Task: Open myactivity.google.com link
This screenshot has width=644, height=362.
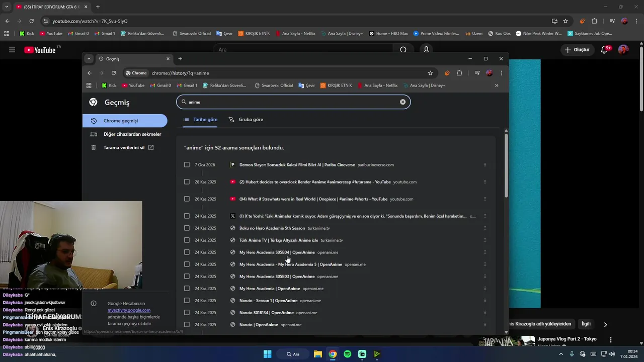Action: [129, 310]
